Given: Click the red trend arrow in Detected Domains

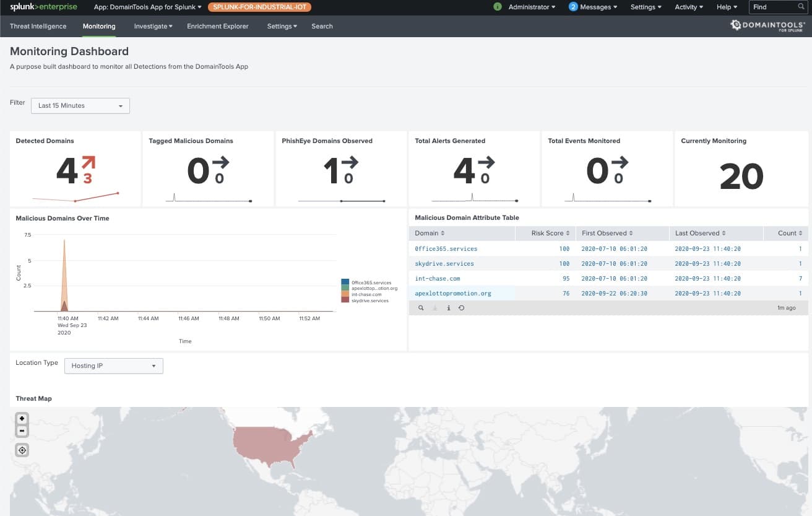Looking at the screenshot, I should [89, 163].
